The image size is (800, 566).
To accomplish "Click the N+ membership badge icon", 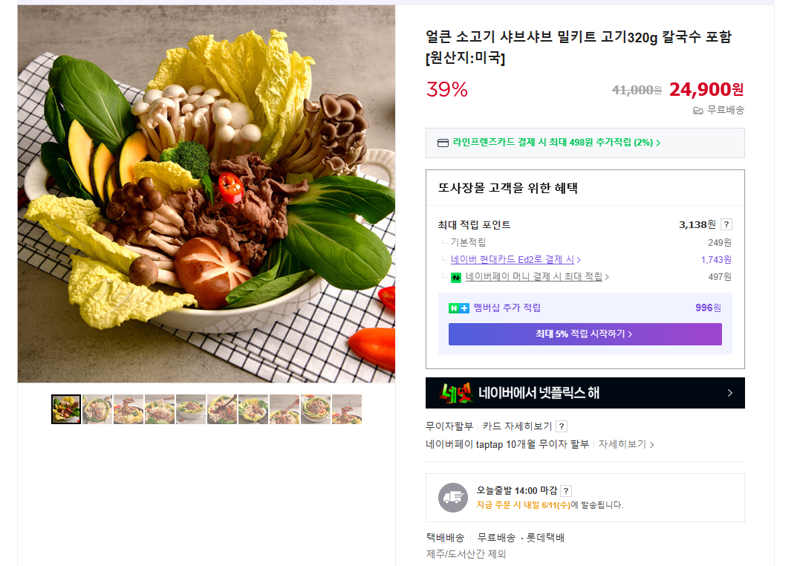I will pos(459,308).
